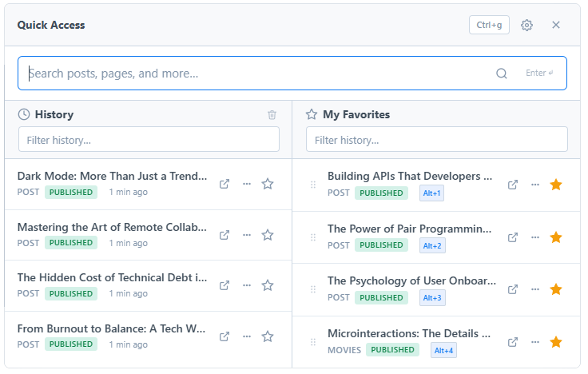This screenshot has height=374, width=588.
Task: Open Dark Mode post in new tab
Action: tap(224, 184)
